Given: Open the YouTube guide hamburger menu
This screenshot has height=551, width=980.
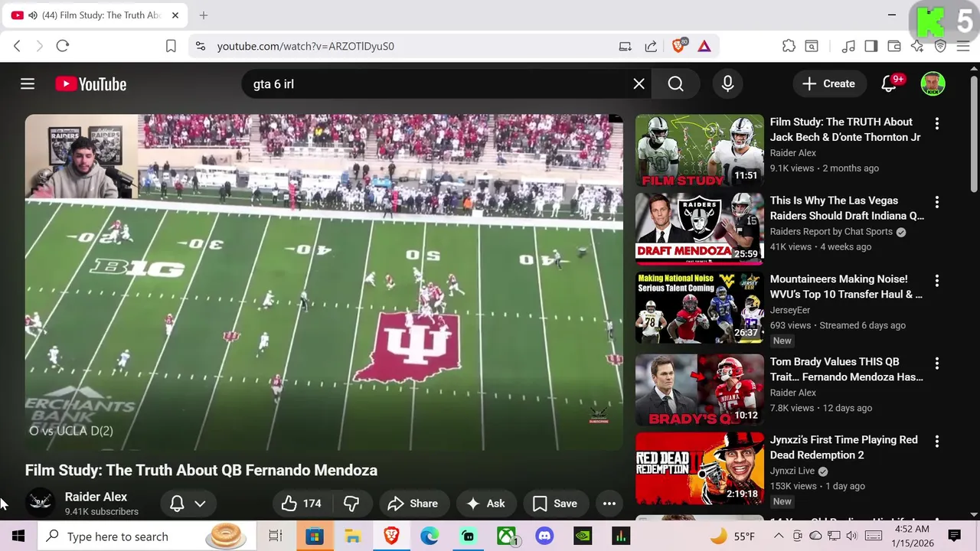Looking at the screenshot, I should tap(28, 84).
